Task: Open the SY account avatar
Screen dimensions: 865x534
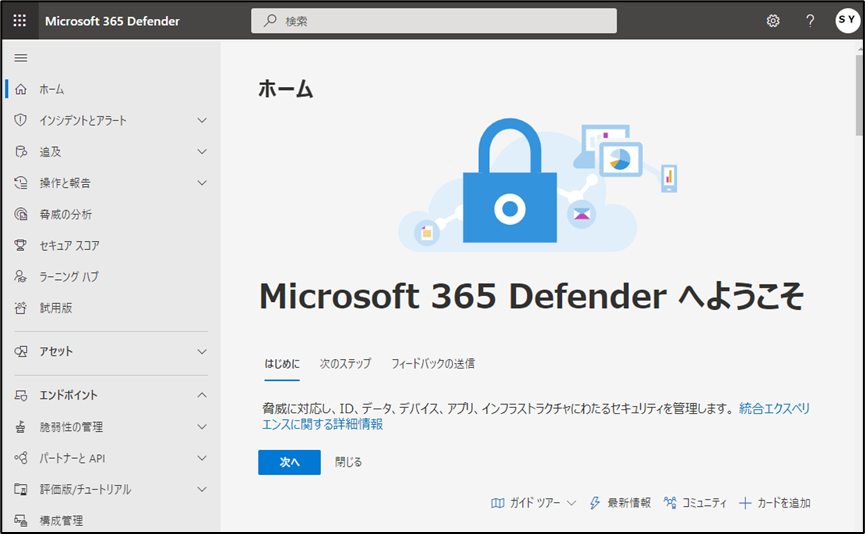Action: click(847, 20)
